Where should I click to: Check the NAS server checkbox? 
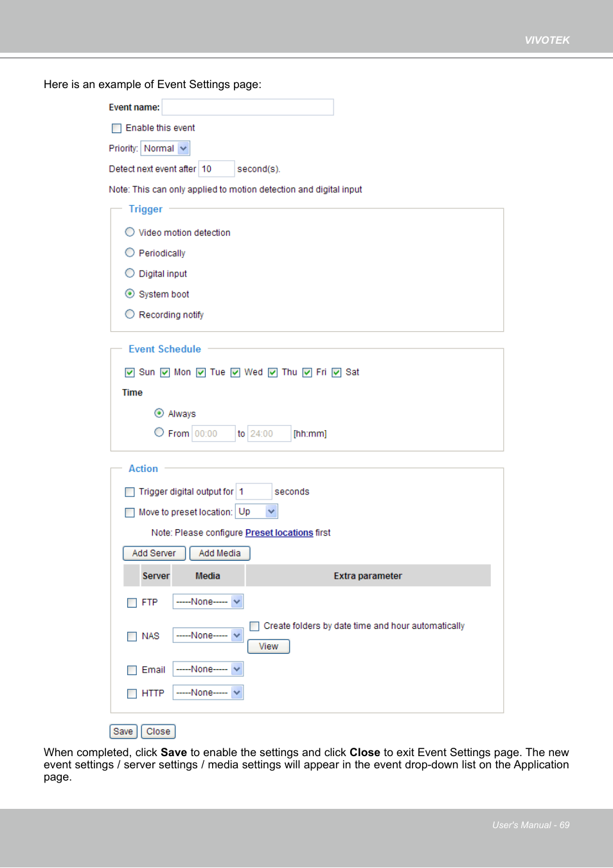[x=132, y=637]
